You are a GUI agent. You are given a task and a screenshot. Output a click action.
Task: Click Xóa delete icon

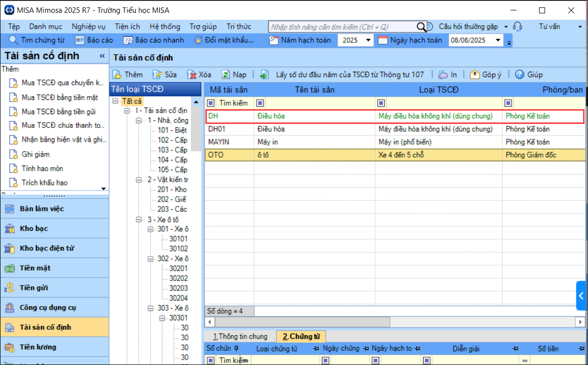[x=192, y=75]
